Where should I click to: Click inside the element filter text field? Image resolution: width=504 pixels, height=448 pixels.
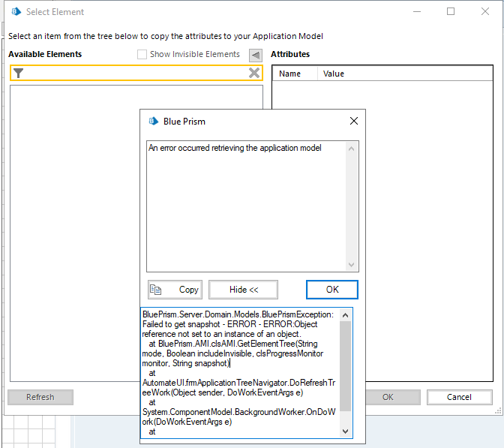[x=135, y=73]
